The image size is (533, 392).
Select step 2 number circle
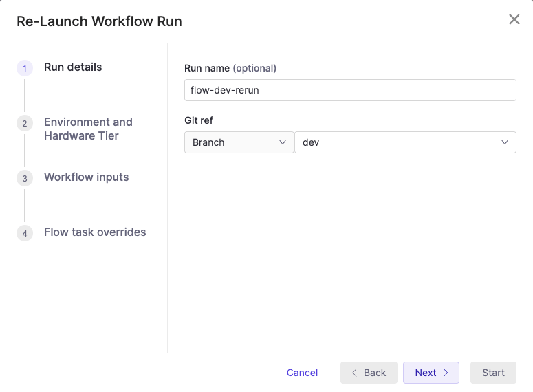pyautogui.click(x=25, y=123)
